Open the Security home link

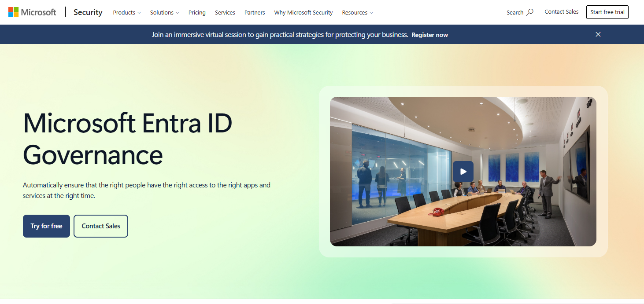tap(88, 12)
